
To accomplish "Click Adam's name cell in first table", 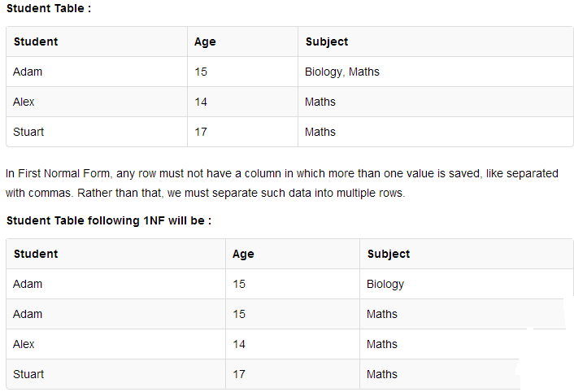I will coord(28,72).
